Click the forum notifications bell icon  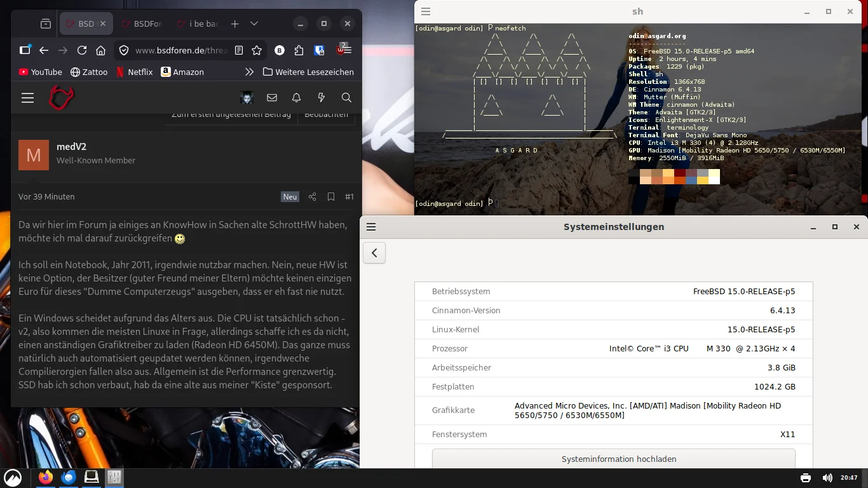[296, 98]
